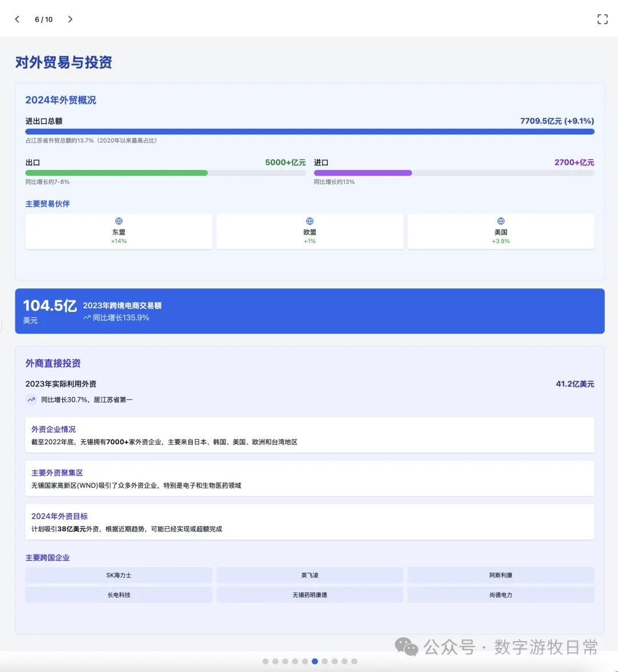The width and height of the screenshot is (618, 672).
Task: Click the blue 104.5亿 cross-border e-commerce banner
Action: point(309,311)
